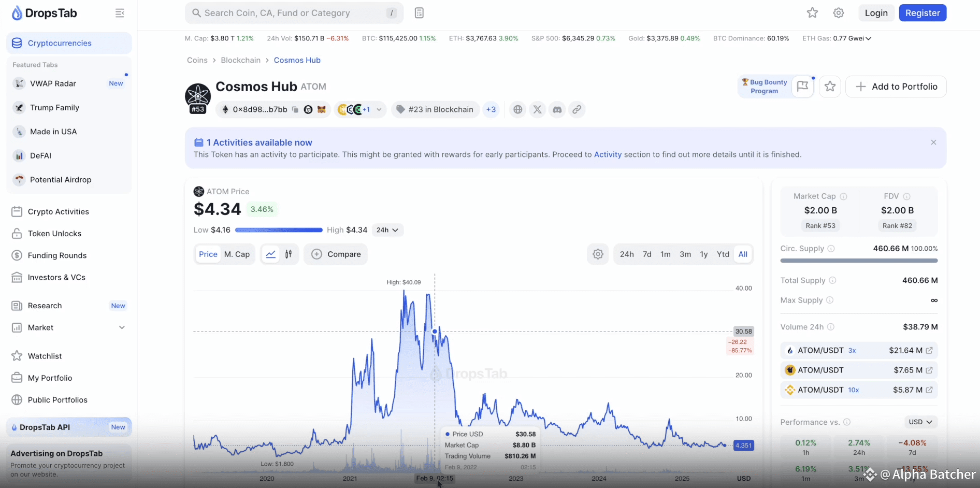Collapse the sidebar menu icon

120,13
